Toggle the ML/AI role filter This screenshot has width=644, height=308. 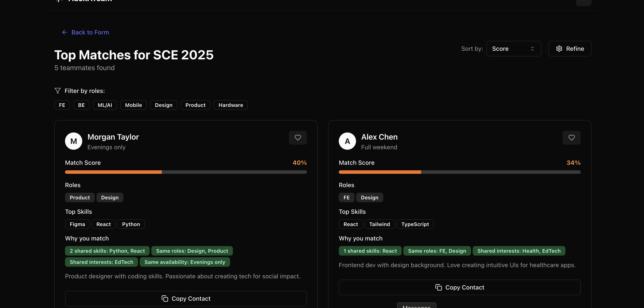[x=105, y=105]
